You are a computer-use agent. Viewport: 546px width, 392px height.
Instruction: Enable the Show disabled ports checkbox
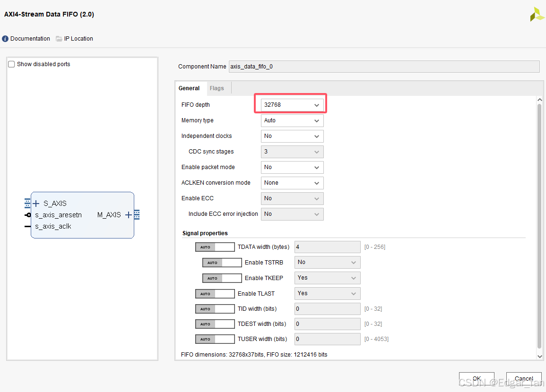(11, 64)
